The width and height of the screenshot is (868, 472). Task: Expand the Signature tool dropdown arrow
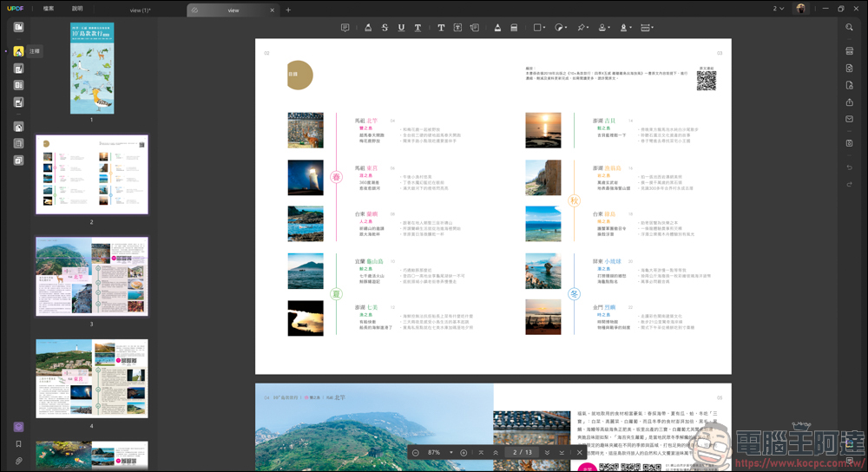click(x=631, y=28)
